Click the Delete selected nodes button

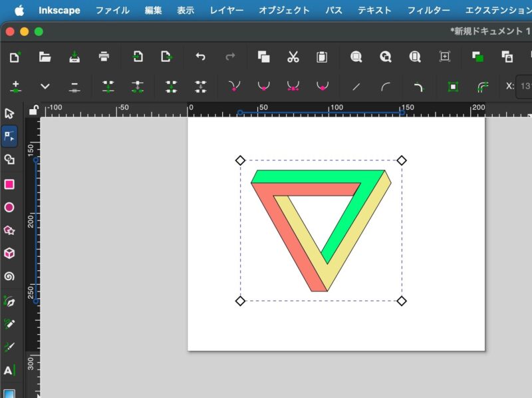point(74,86)
